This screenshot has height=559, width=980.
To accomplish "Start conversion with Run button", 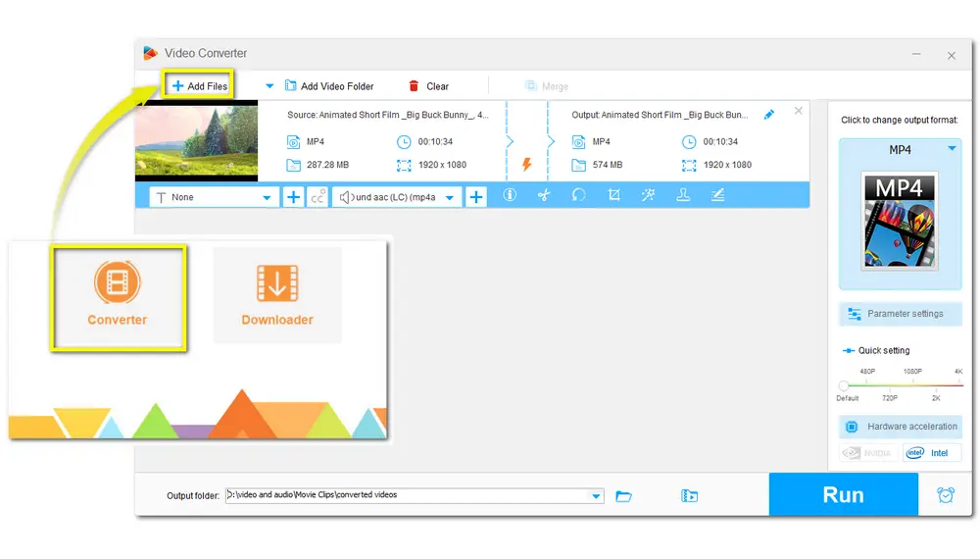I will pos(843,494).
